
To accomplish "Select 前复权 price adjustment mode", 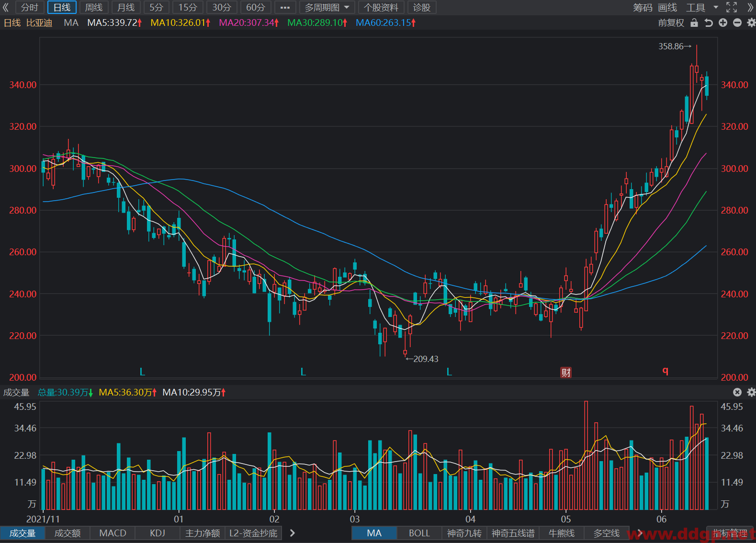I will point(671,23).
